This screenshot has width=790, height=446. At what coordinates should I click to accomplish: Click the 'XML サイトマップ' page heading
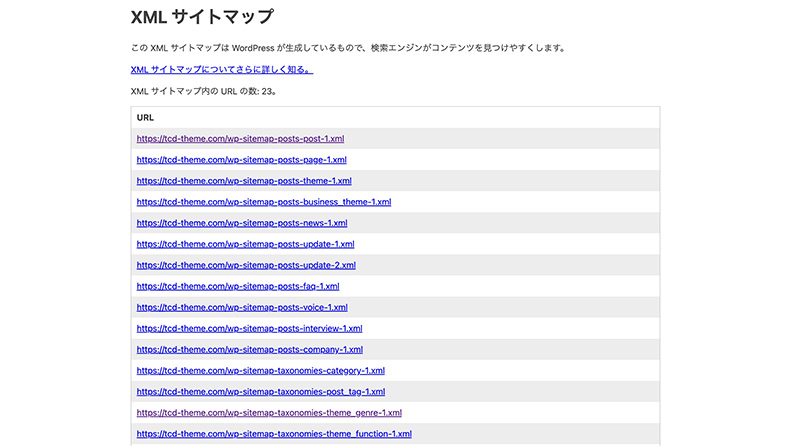pos(202,17)
